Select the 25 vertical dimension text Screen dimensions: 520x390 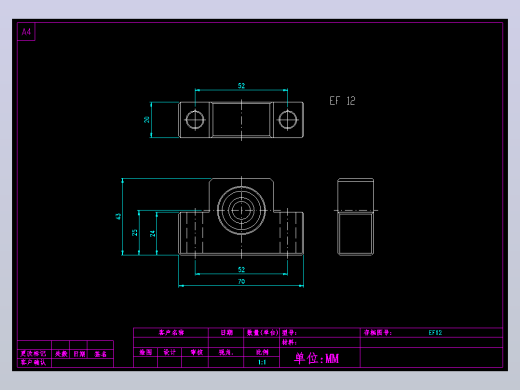(135, 232)
